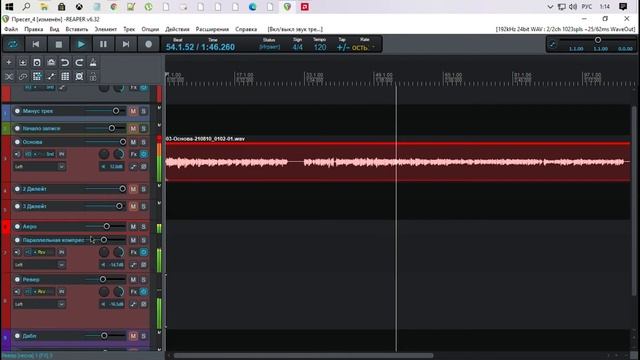Open Left input dropdown of Параллельная компрес
Image resolution: width=640 pixels, height=360 pixels.
pyautogui.click(x=40, y=264)
